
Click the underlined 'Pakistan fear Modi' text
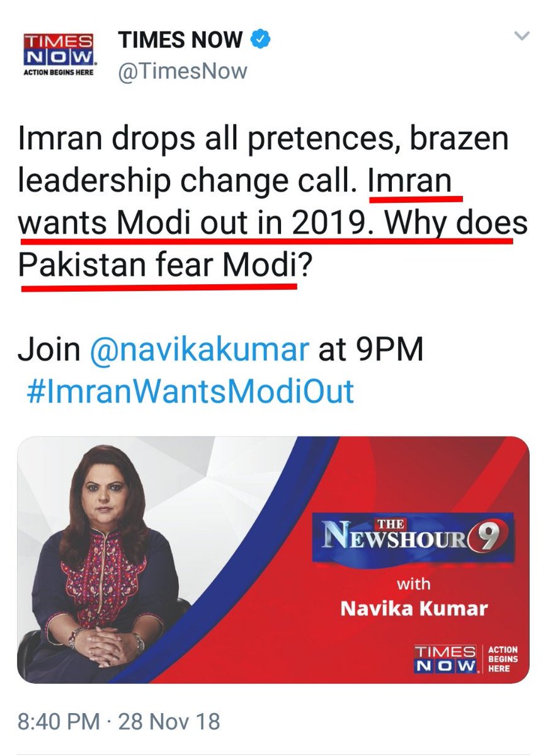click(x=156, y=265)
